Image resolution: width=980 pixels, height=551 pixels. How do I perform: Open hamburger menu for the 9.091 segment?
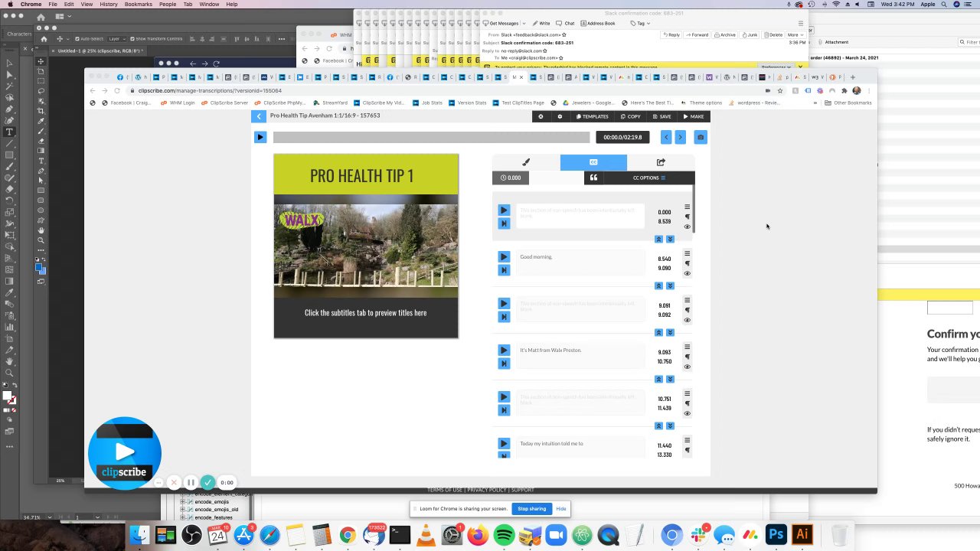tap(687, 301)
